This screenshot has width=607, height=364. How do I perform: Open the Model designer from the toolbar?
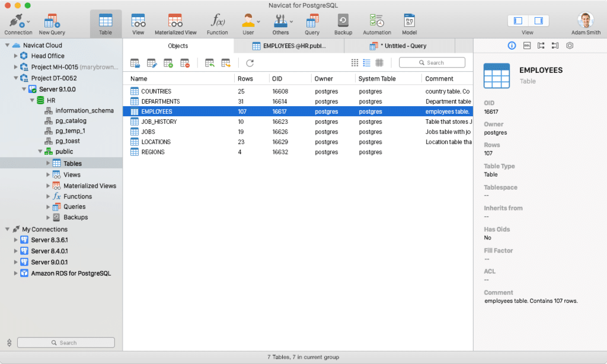pyautogui.click(x=409, y=24)
